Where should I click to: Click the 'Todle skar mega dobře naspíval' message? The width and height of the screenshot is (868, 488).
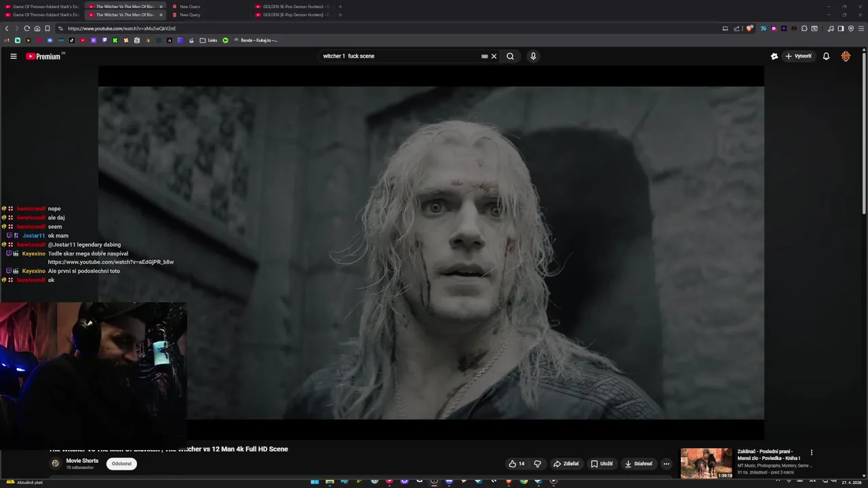[x=88, y=253]
